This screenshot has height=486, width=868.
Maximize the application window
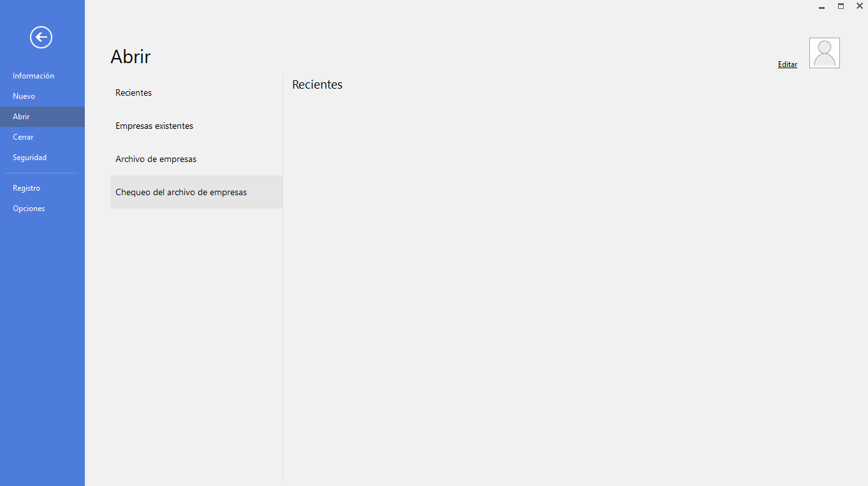pos(841,6)
